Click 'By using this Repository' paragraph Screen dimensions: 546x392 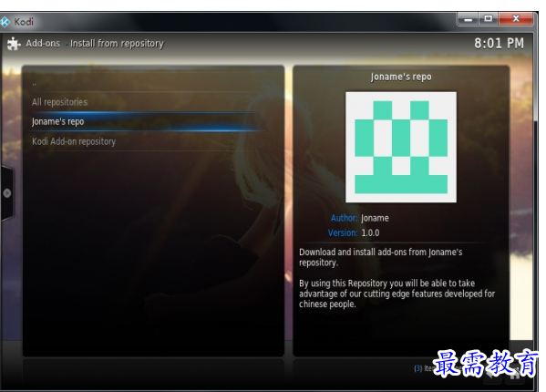click(x=397, y=294)
